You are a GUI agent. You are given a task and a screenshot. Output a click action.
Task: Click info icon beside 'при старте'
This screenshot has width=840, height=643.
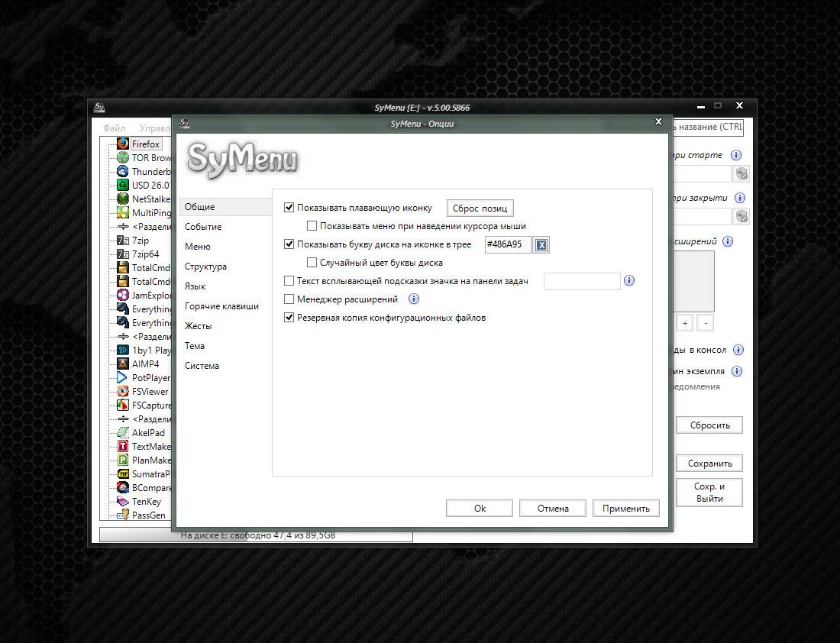coord(736,155)
